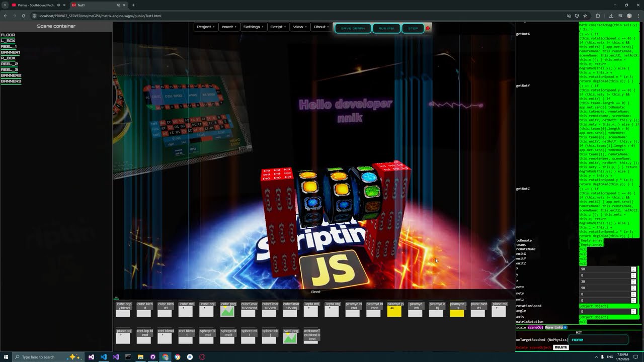The height and width of the screenshot is (362, 644).
Task: Click the angle spinner arrows
Action: click(633, 312)
